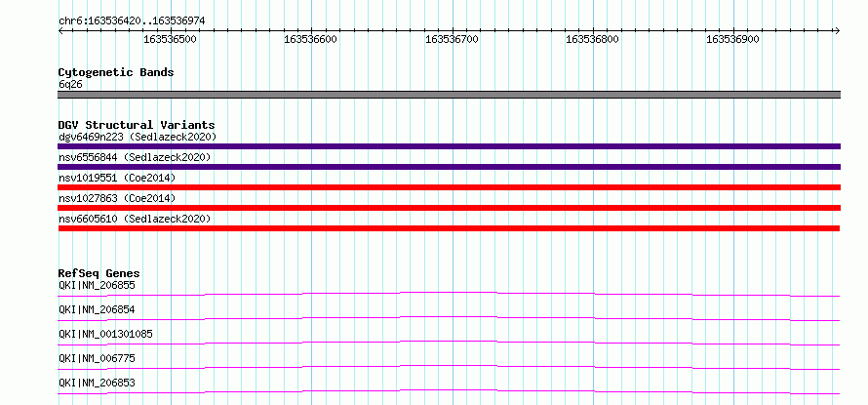The image size is (868, 405).
Task: Click the right arrowhead of the ruler
Action: tap(837, 30)
